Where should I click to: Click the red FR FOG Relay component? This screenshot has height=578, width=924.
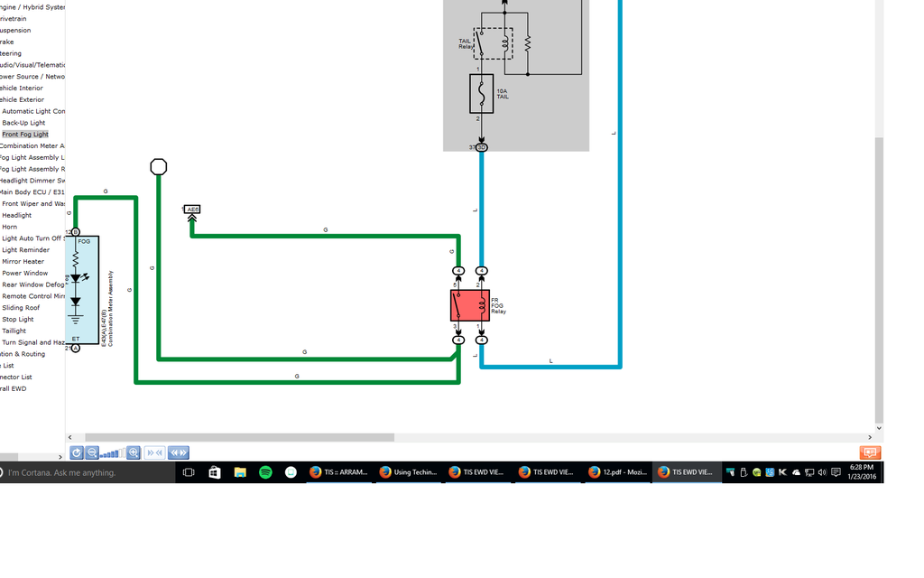point(469,305)
